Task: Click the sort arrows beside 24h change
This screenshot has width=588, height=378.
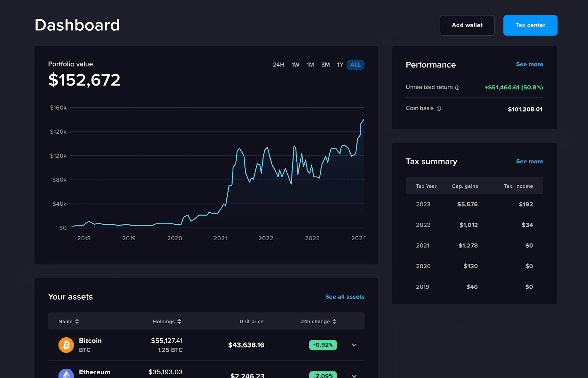Action: pyautogui.click(x=334, y=321)
